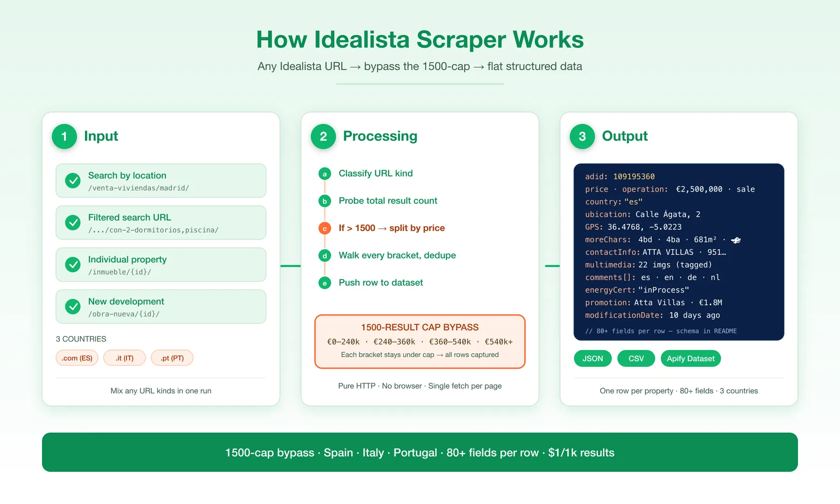Click the 'promotion: Atta Villas · €1.8M' line
840x504 pixels.
tap(653, 302)
